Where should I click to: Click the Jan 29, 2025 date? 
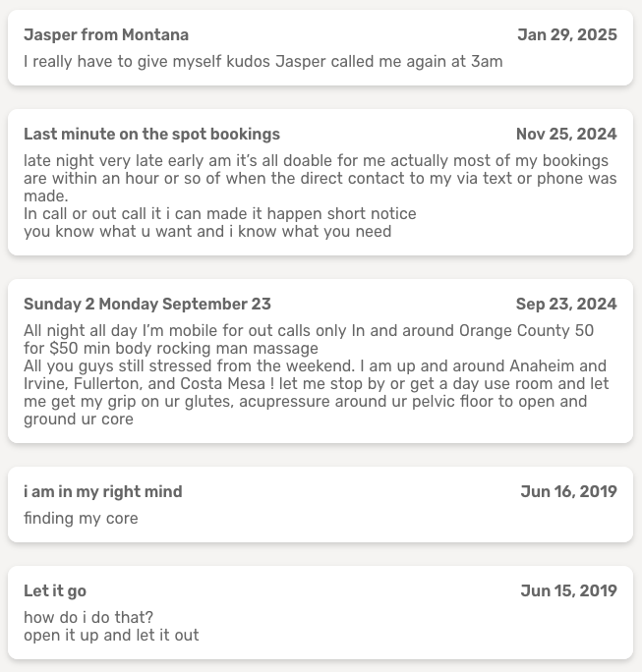(567, 35)
